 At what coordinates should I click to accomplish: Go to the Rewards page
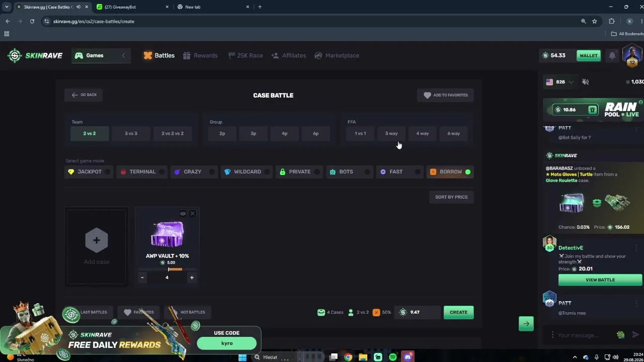pyautogui.click(x=200, y=55)
